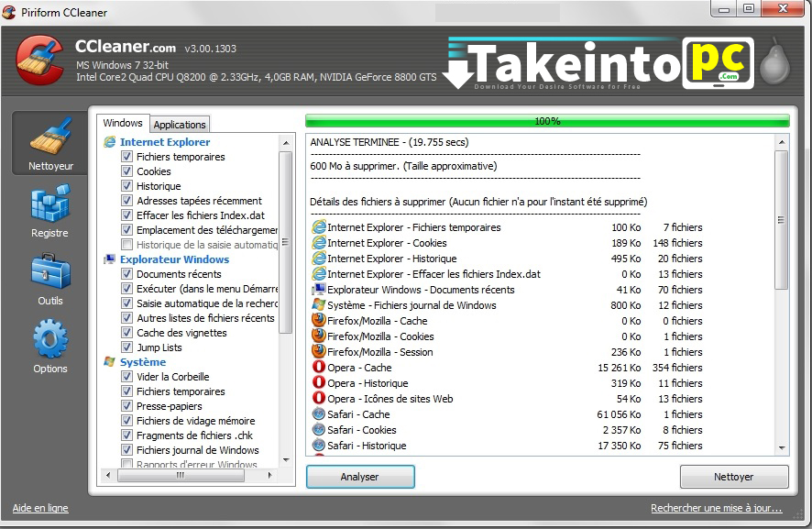This screenshot has width=812, height=529.
Task: Select IE icon for Effacer Index.dat result
Action: [319, 273]
